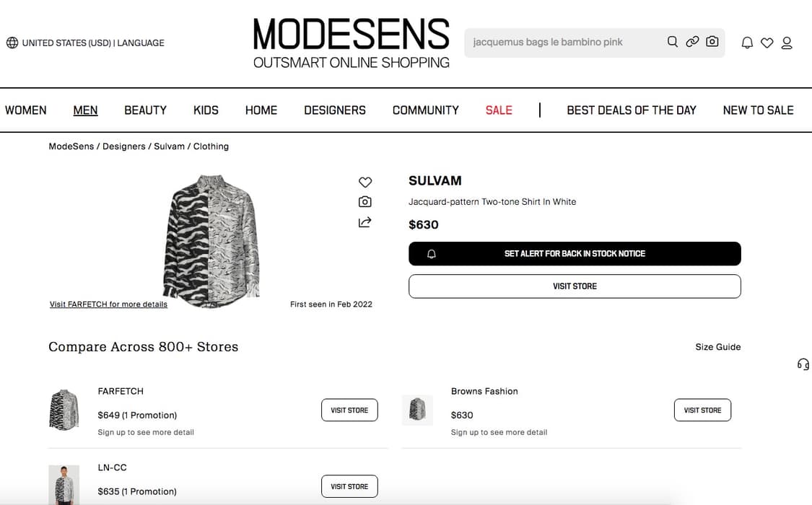Go to the SALE section
The height and width of the screenshot is (505, 812).
(x=499, y=110)
